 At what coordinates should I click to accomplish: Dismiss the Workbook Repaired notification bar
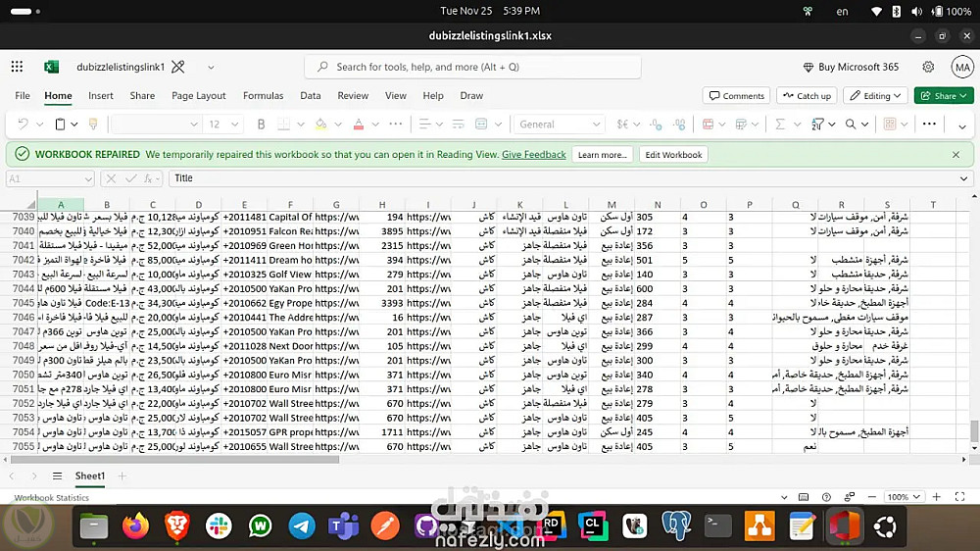[955, 155]
